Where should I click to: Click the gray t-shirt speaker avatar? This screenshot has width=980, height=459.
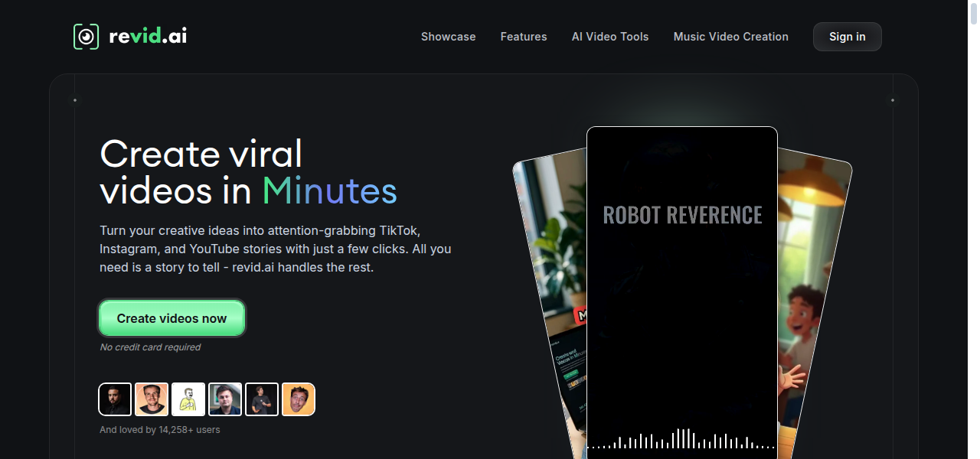(x=262, y=399)
